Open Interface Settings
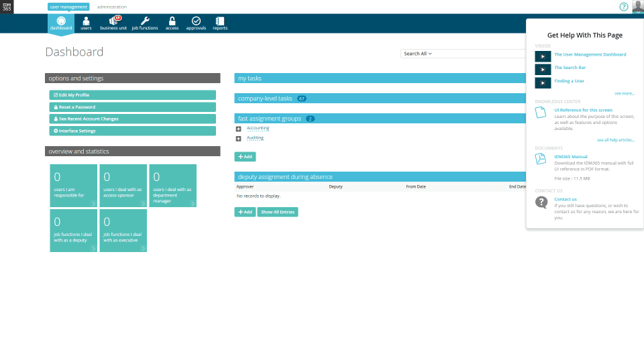This screenshot has height=362, width=644. pyautogui.click(x=133, y=131)
